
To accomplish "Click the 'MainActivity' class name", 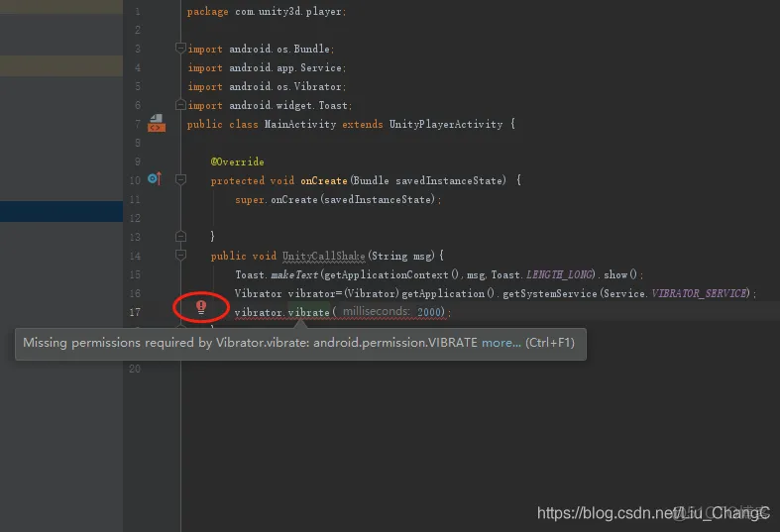I will [300, 124].
